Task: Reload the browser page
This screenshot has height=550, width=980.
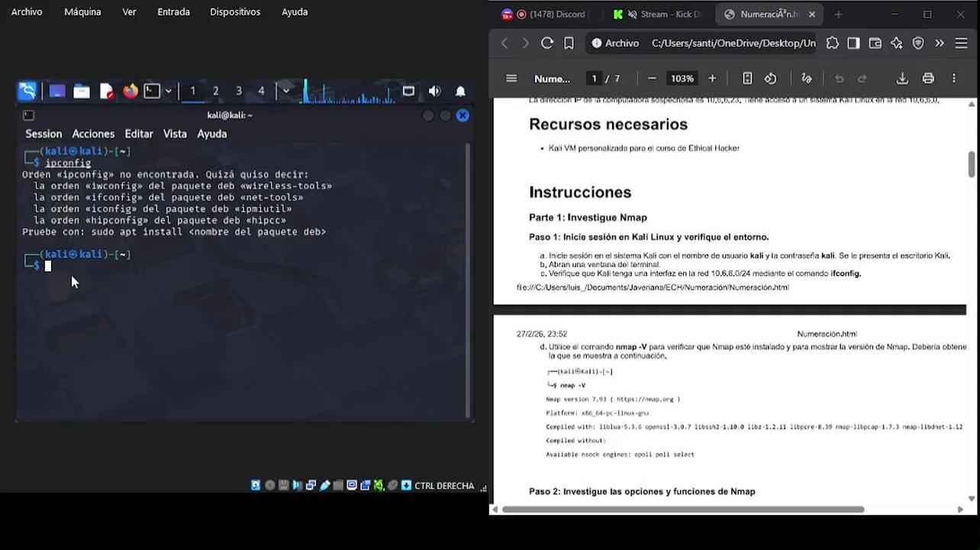Action: (x=546, y=43)
